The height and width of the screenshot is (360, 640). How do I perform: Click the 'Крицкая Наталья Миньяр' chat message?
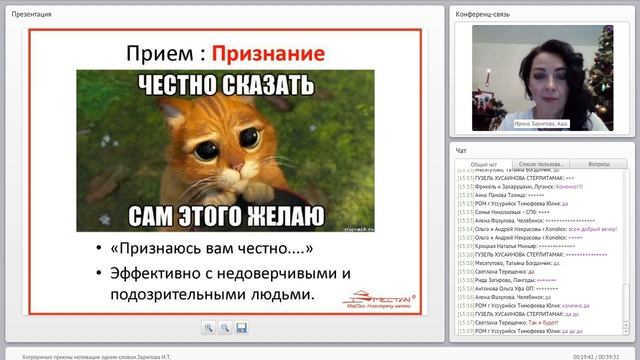click(x=516, y=246)
